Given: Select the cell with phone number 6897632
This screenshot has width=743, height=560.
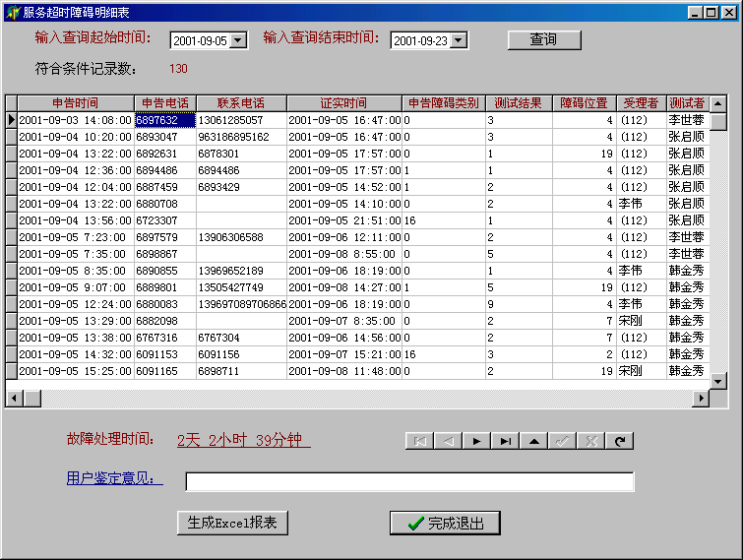Looking at the screenshot, I should [x=164, y=120].
